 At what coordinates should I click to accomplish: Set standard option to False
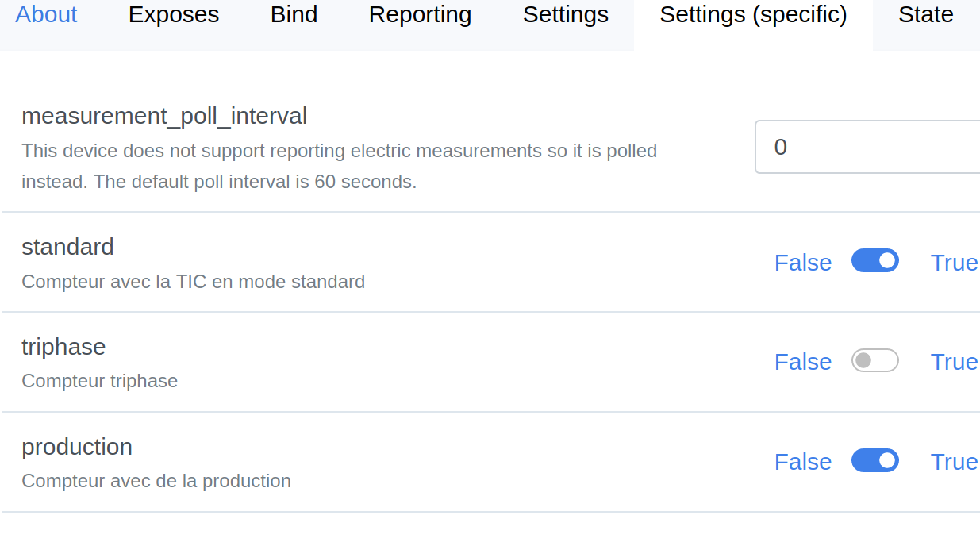point(802,263)
